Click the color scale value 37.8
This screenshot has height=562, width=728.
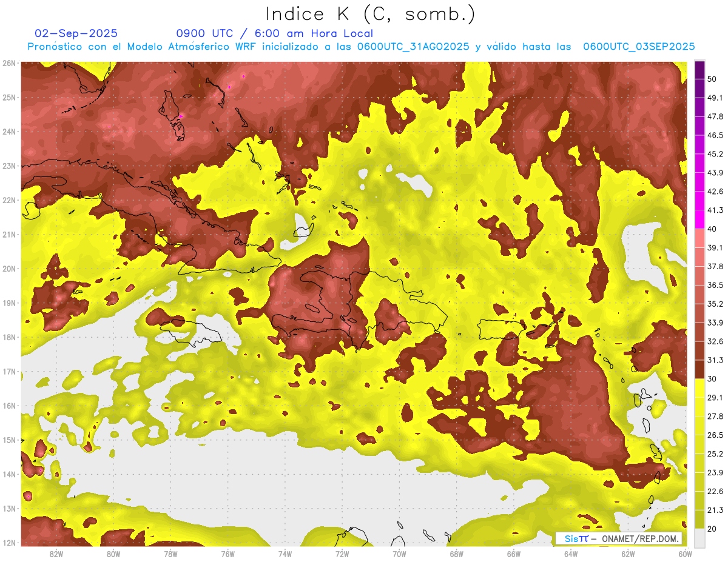click(x=715, y=266)
